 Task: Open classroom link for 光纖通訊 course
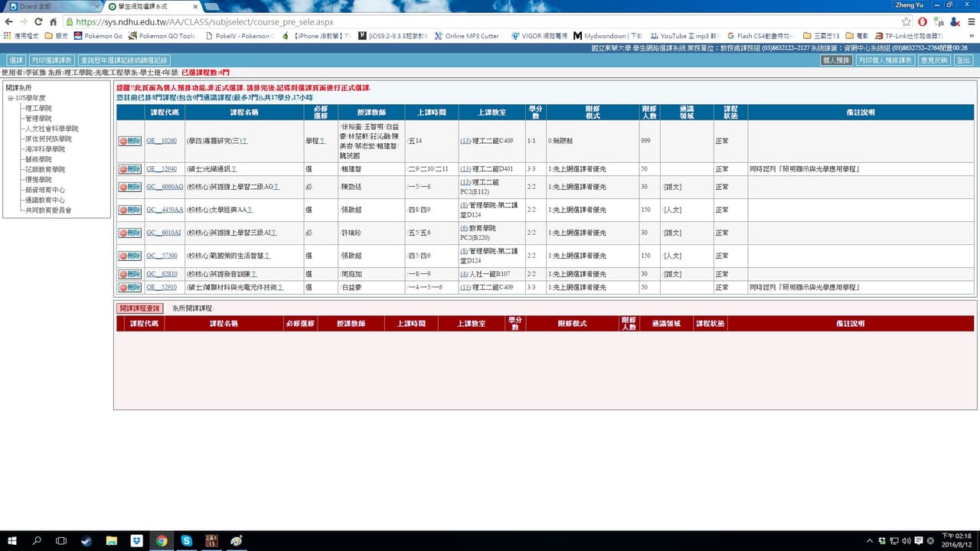point(465,168)
